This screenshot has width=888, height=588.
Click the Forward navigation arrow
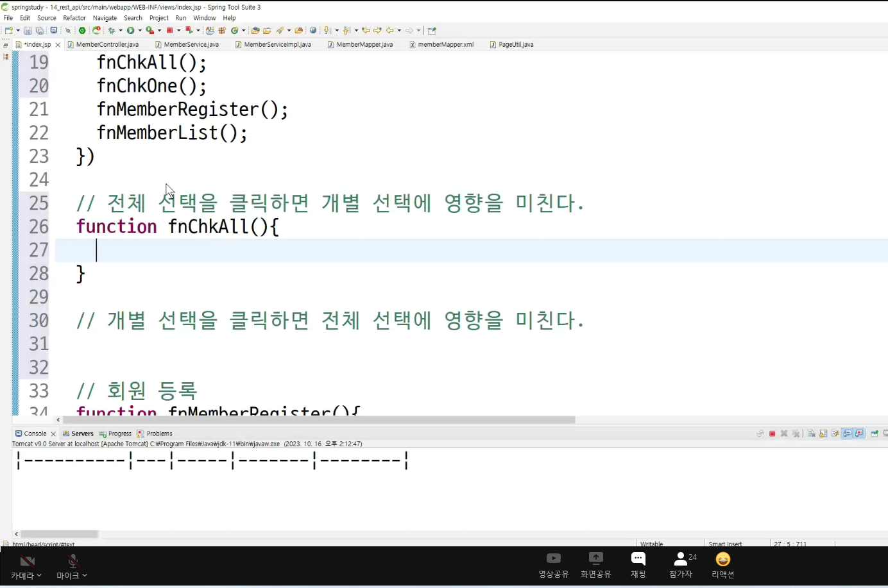pos(409,30)
